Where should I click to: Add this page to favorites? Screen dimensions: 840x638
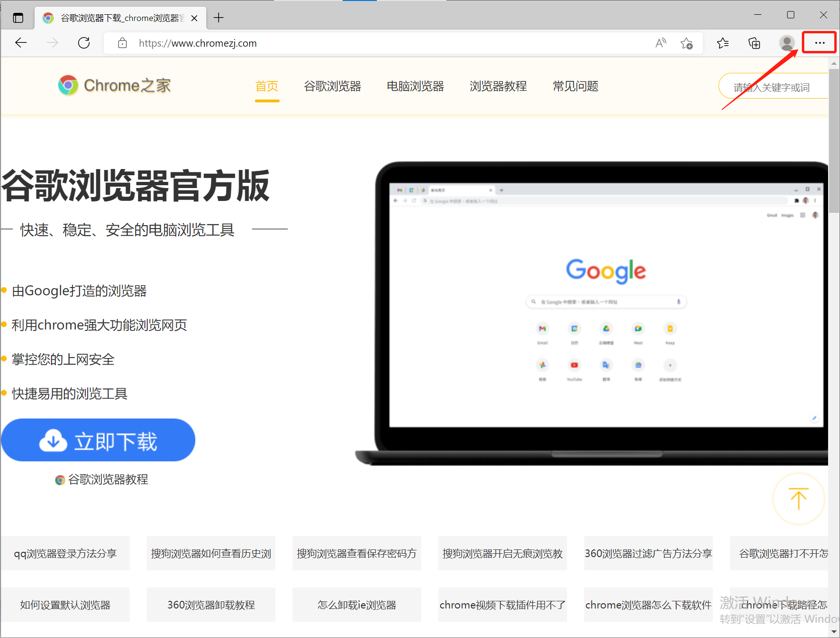(x=687, y=43)
